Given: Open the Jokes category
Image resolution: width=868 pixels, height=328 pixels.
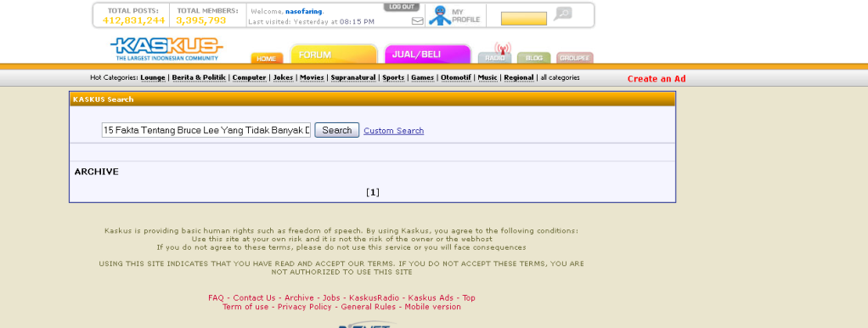Looking at the screenshot, I should pos(284,77).
